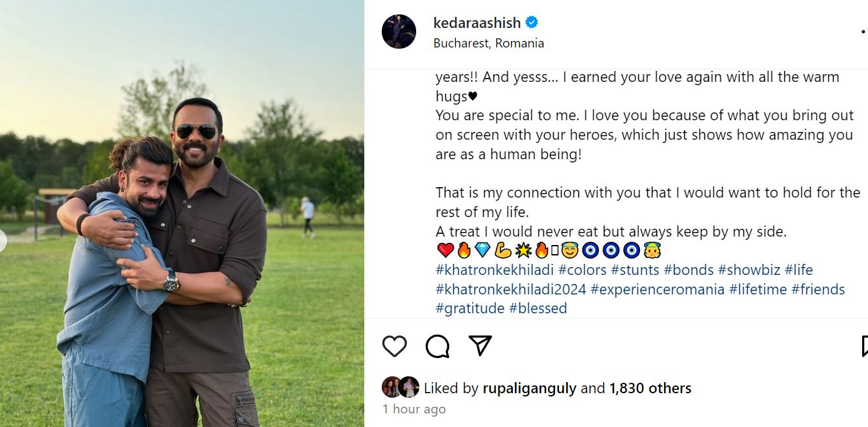Screen dimensions: 868x427
Task: Open the #stunts hashtag page
Action: [x=636, y=270]
